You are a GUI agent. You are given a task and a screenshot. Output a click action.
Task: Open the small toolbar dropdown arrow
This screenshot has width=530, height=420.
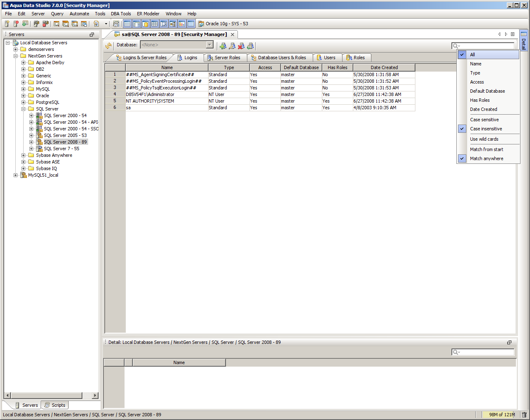(106, 24)
